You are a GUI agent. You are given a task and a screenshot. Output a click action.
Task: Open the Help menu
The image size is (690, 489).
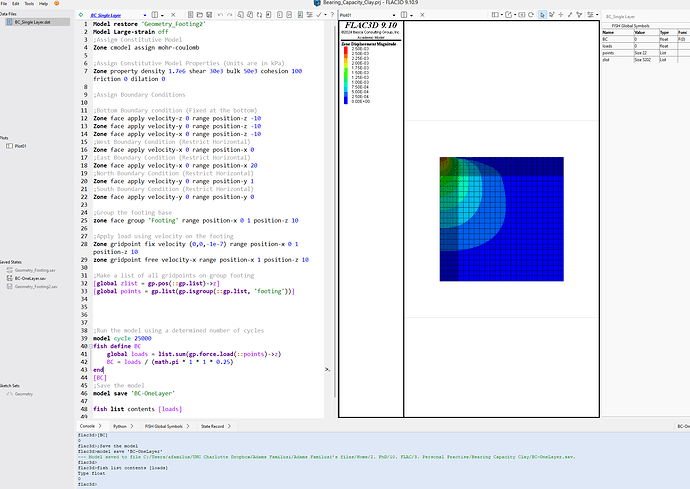tap(43, 4)
